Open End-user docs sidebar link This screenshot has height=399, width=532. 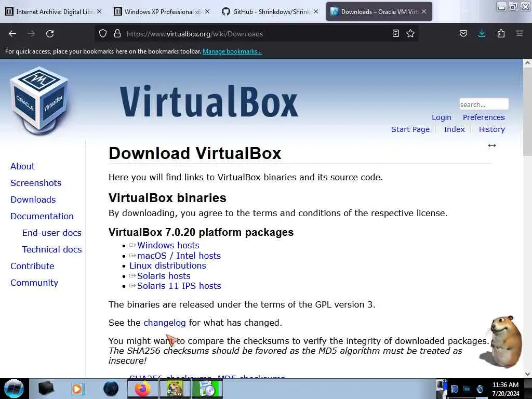click(x=51, y=233)
